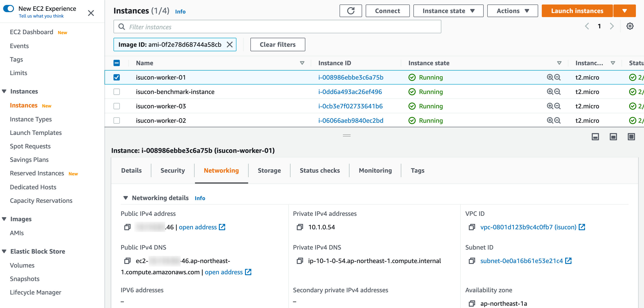Collapse the Networking details section
The height and width of the screenshot is (308, 644).
(125, 198)
